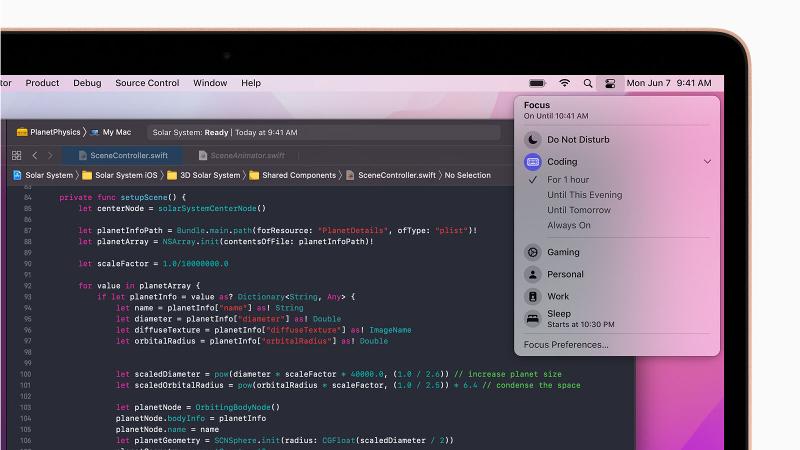The width and height of the screenshot is (800, 450).
Task: Click the comment "condense the space"
Action: click(531, 385)
